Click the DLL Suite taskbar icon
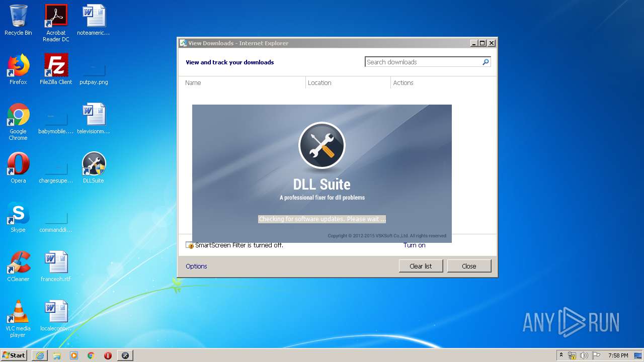Screen dimensions: 644x362 click(x=125, y=355)
